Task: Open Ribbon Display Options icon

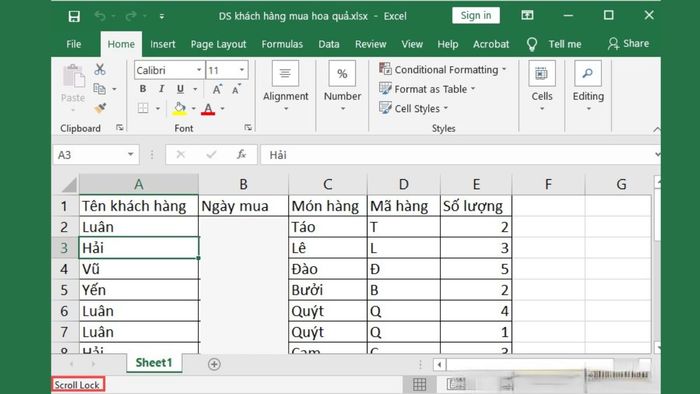Action: coord(527,16)
